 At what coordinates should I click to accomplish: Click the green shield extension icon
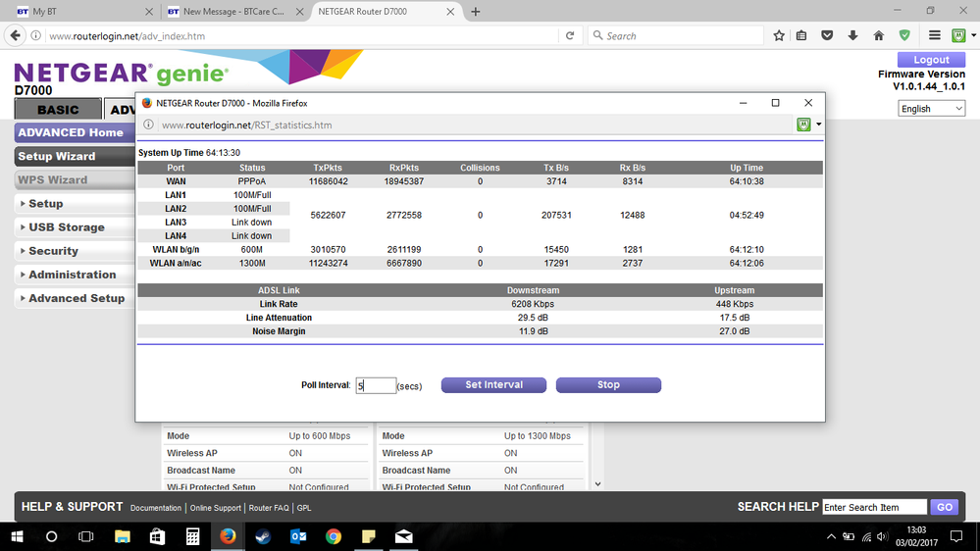pyautogui.click(x=904, y=35)
